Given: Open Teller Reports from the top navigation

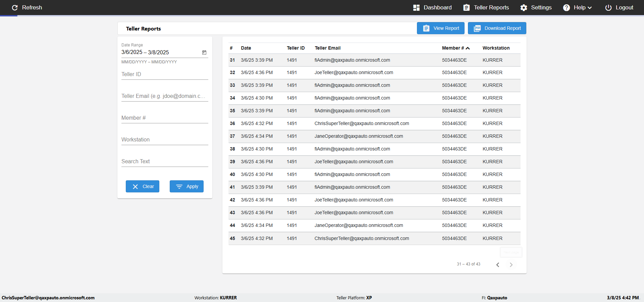Looking at the screenshot, I should coord(486,7).
